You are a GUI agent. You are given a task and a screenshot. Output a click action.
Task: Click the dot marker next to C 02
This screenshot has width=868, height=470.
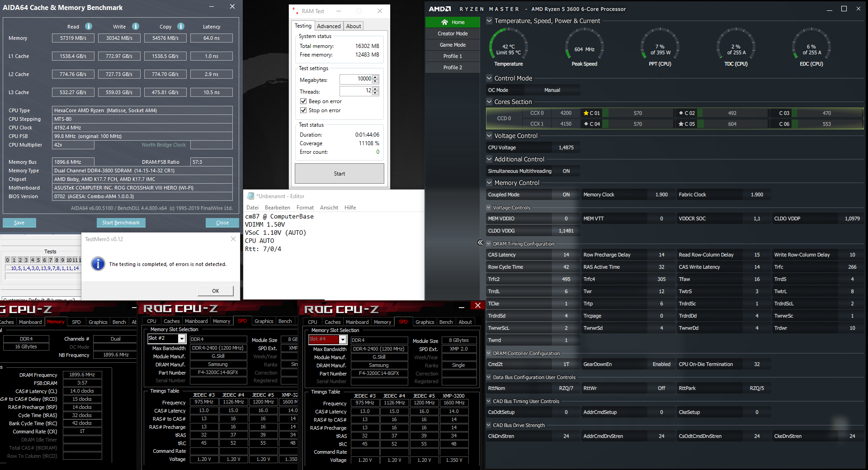tap(681, 113)
